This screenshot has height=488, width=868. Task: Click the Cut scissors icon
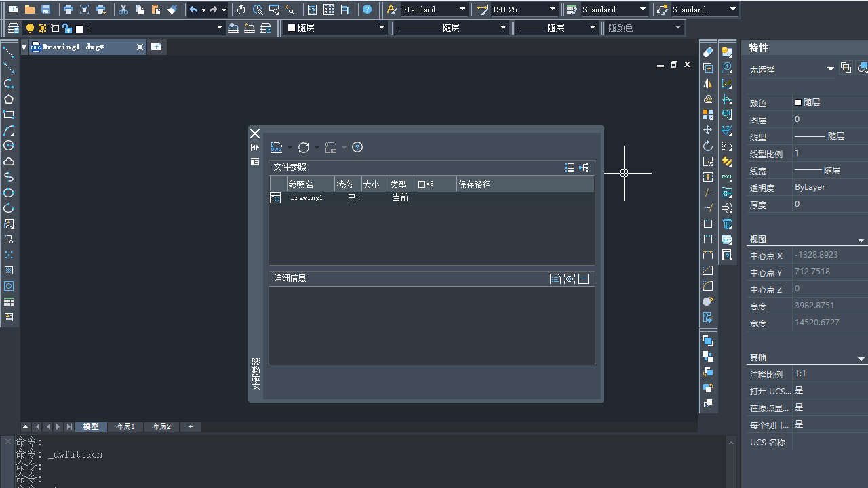click(x=123, y=9)
